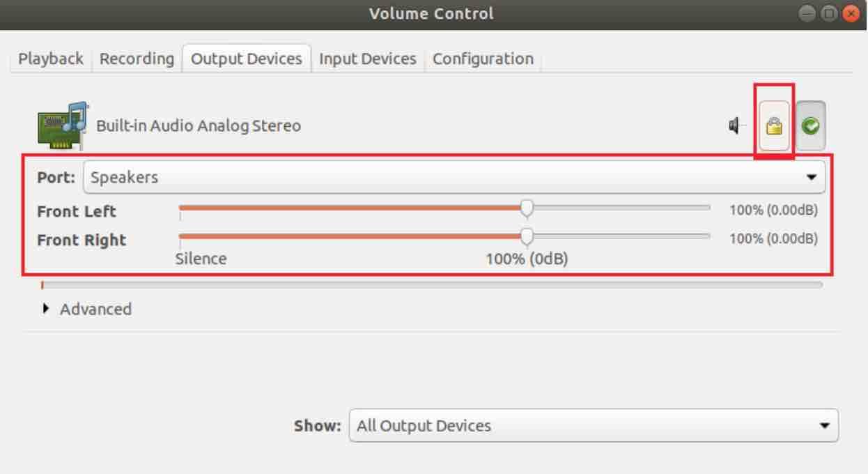Maximize the Volume Control window

tap(828, 13)
